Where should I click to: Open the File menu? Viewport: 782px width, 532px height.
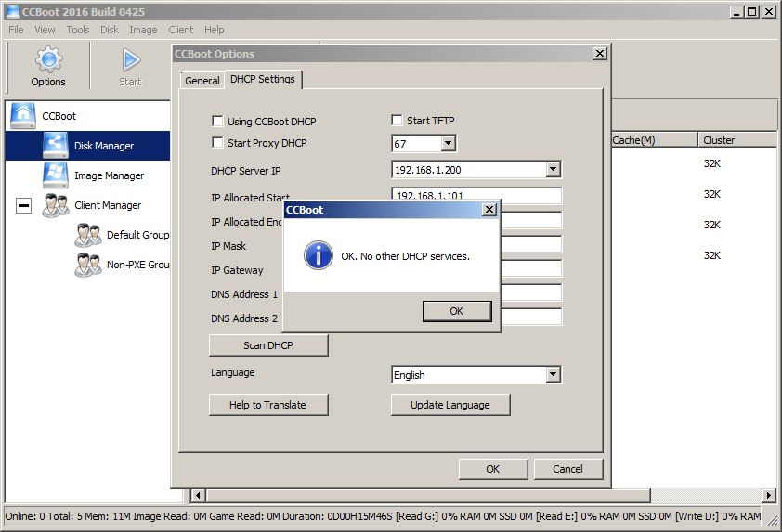point(16,30)
